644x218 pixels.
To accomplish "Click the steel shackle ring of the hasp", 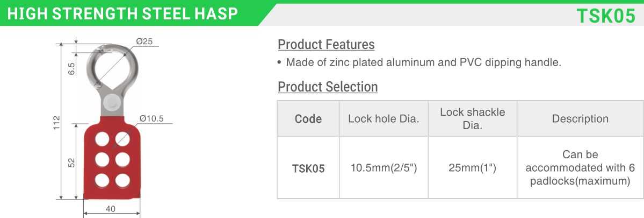I will [112, 67].
